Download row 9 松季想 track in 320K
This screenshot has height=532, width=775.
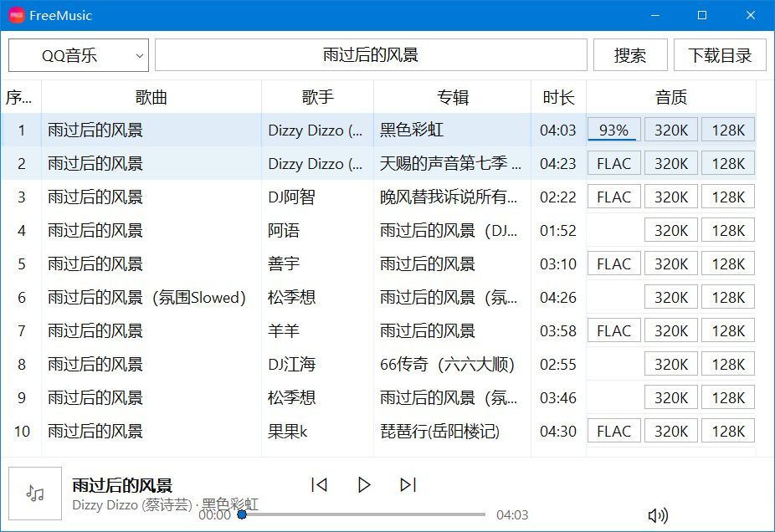pos(671,397)
